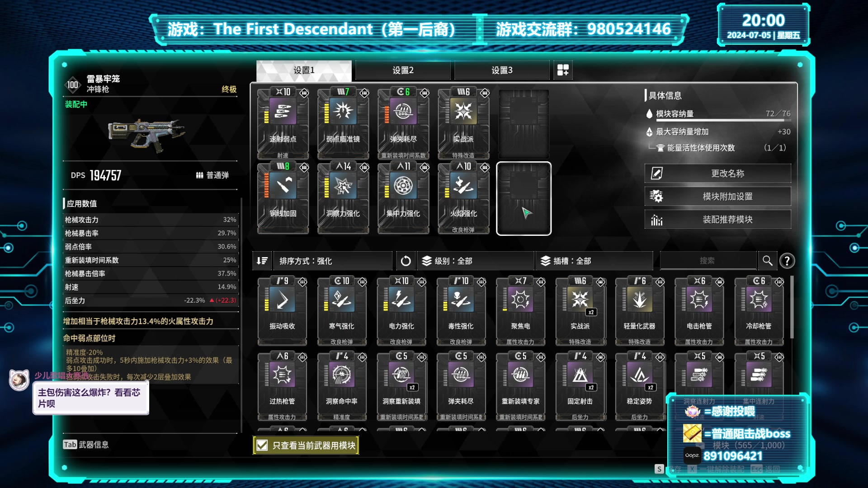This screenshot has height=488, width=868.
Task: Select the 集中力强化 equipped module
Action: click(403, 198)
